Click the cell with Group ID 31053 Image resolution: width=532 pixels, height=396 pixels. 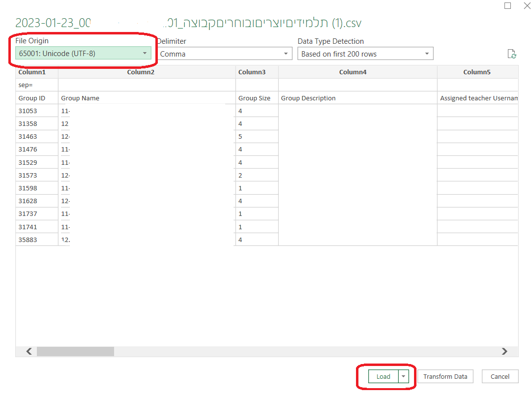[27, 111]
